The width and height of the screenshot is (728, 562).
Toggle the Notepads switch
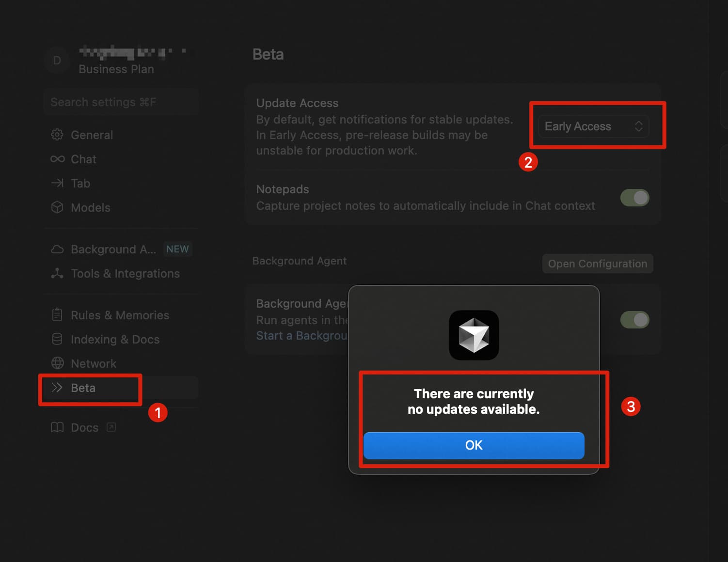pyautogui.click(x=634, y=198)
